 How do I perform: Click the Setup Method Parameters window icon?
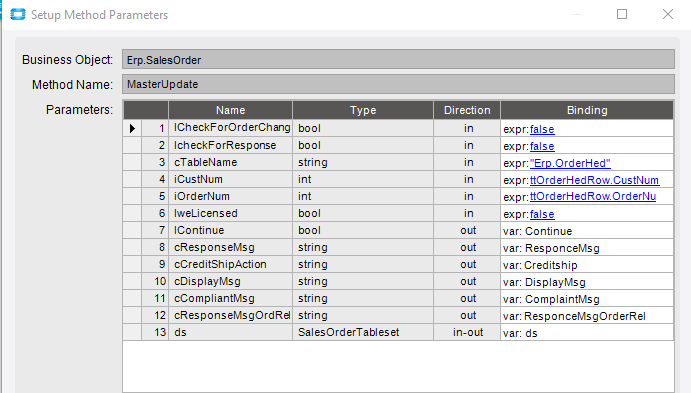[x=18, y=15]
